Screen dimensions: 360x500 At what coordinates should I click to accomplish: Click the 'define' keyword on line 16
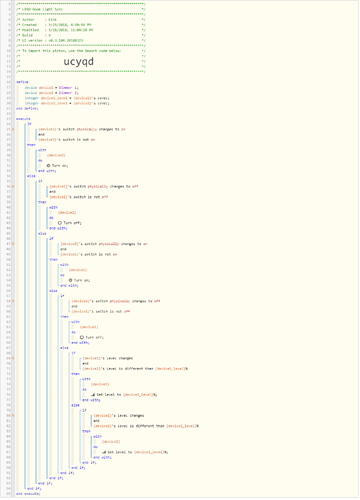click(22, 82)
